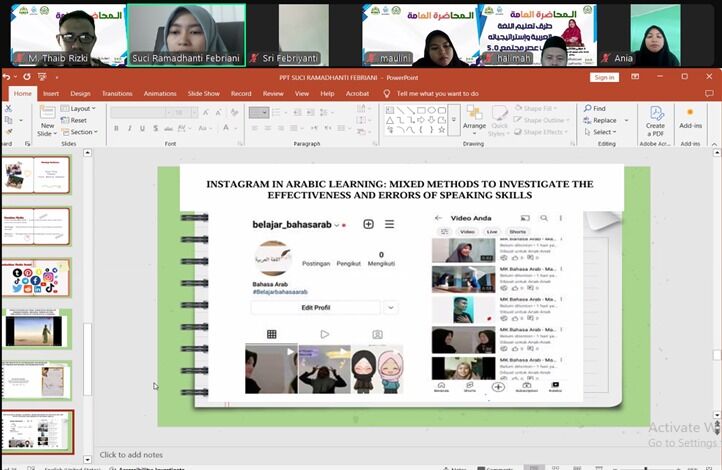722x470 pixels.
Task: Toggle Underline formatting
Action: click(142, 128)
